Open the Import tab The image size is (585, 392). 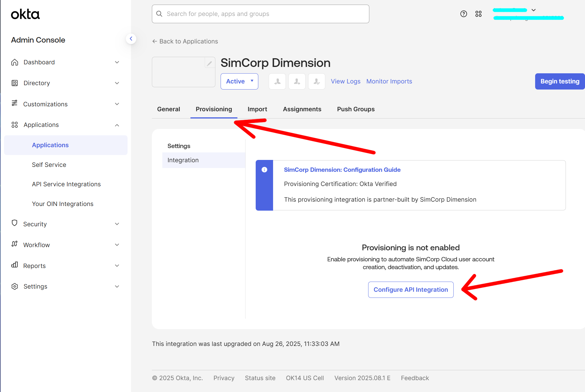point(257,109)
